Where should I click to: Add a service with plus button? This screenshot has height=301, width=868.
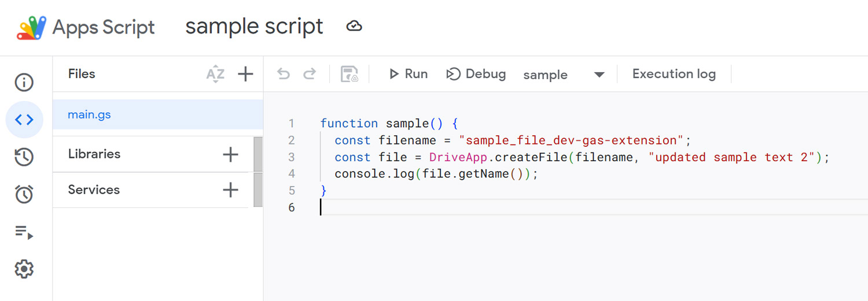[x=230, y=190]
